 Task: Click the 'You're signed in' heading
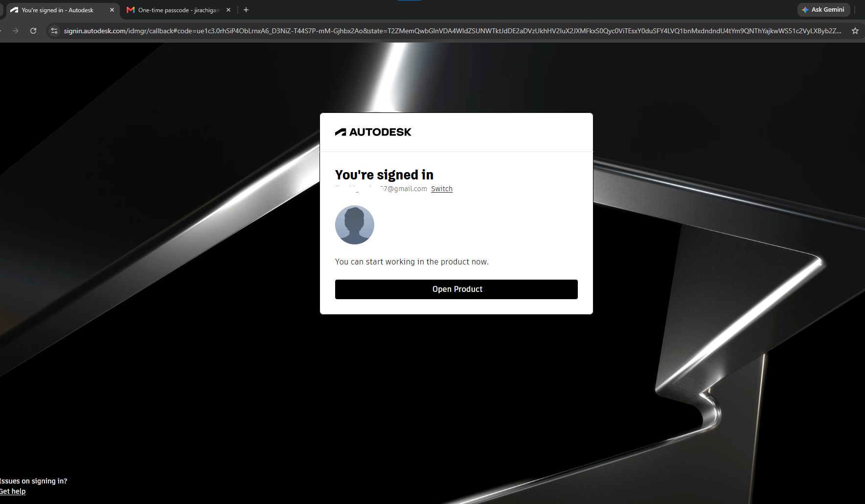384,175
